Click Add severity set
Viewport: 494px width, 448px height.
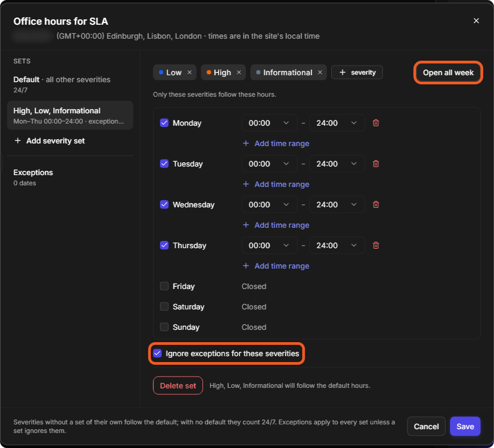click(x=49, y=141)
